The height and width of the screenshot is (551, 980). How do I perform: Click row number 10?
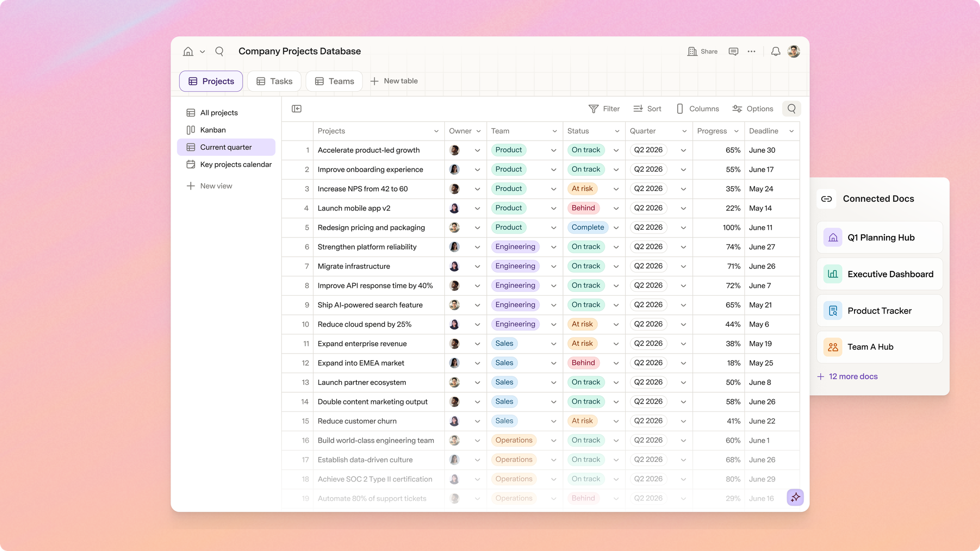pos(305,325)
